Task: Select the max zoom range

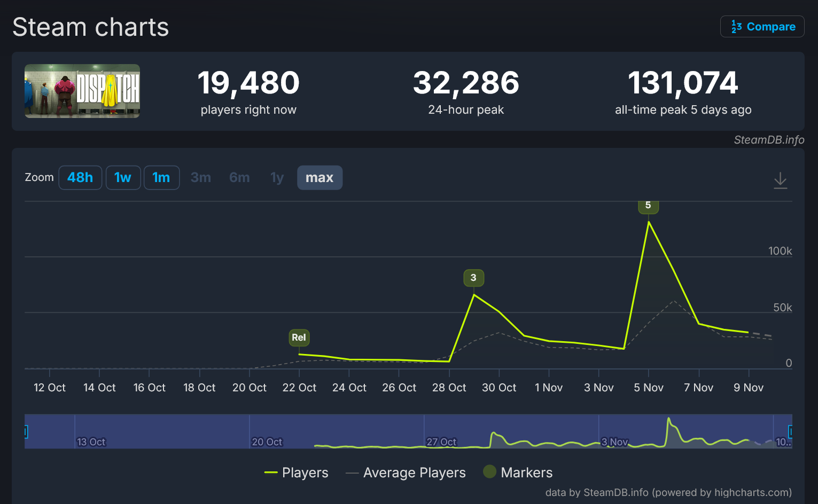Action: coord(320,177)
